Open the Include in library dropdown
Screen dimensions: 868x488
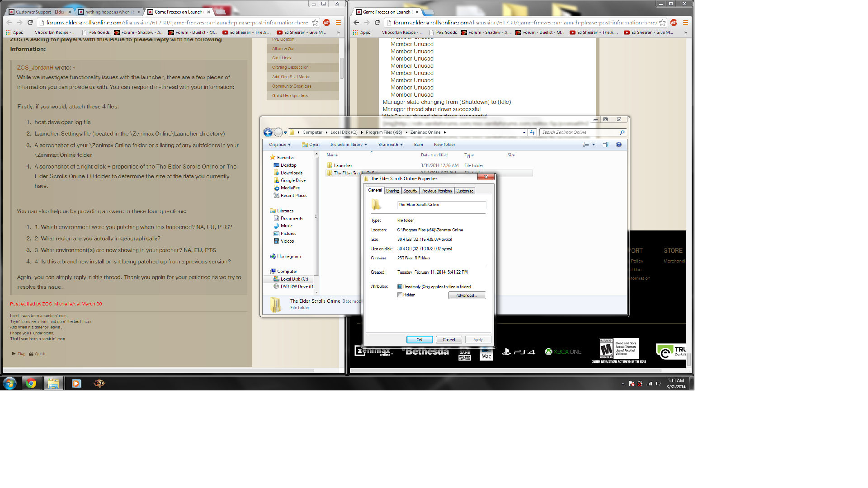point(349,145)
